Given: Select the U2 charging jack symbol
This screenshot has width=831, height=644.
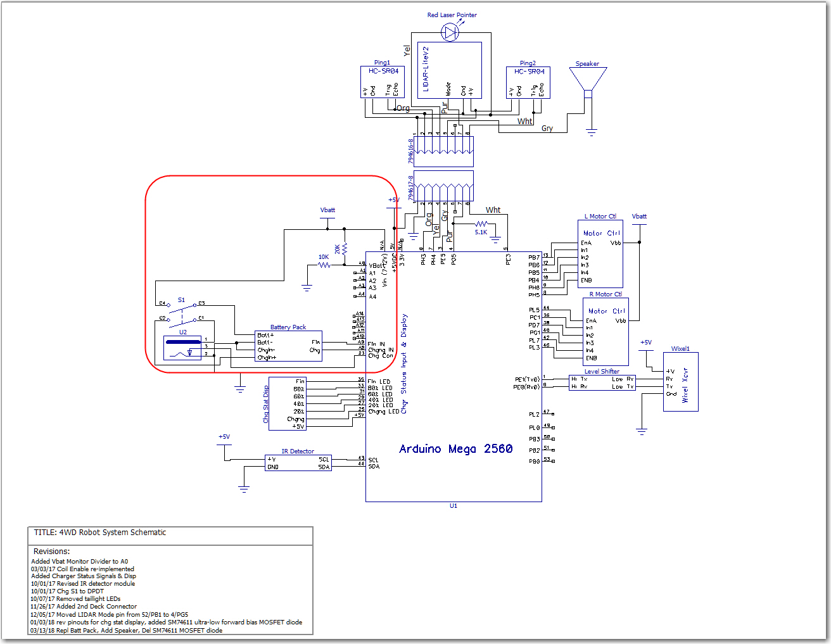Looking at the screenshot, I should tap(182, 348).
